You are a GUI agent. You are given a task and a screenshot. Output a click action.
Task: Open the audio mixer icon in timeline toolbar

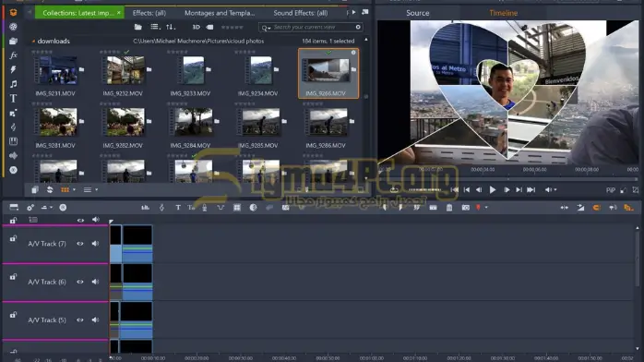146,208
